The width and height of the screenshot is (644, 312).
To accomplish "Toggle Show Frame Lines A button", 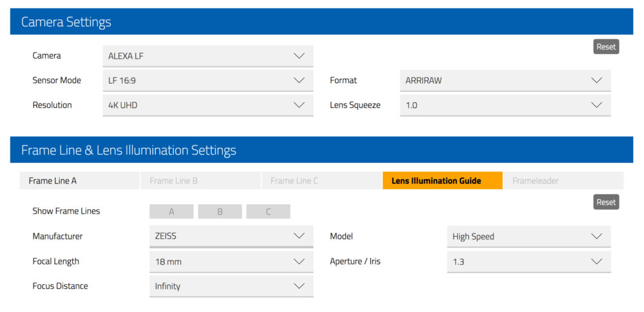I will click(x=172, y=212).
